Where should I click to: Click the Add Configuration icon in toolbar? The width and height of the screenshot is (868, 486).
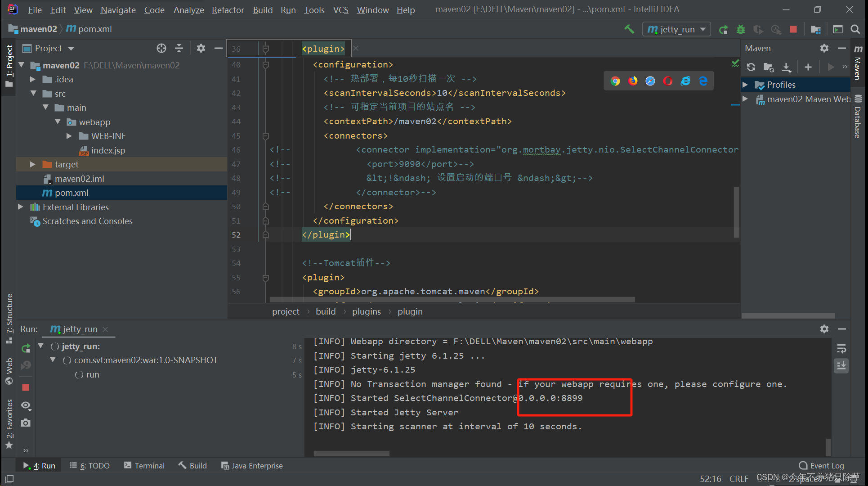(x=676, y=30)
